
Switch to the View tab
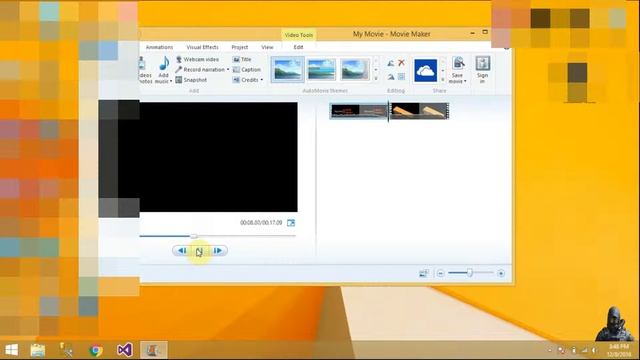(x=267, y=47)
